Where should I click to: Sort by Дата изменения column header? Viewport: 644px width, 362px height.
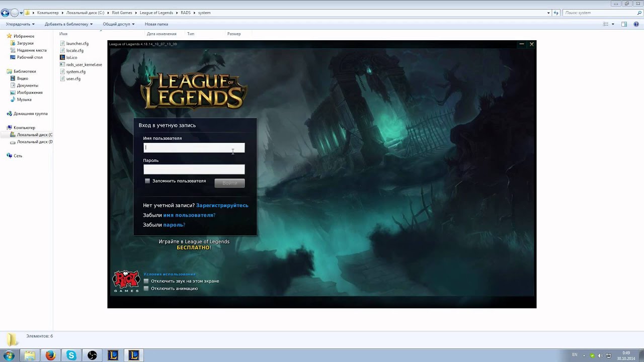click(x=162, y=34)
